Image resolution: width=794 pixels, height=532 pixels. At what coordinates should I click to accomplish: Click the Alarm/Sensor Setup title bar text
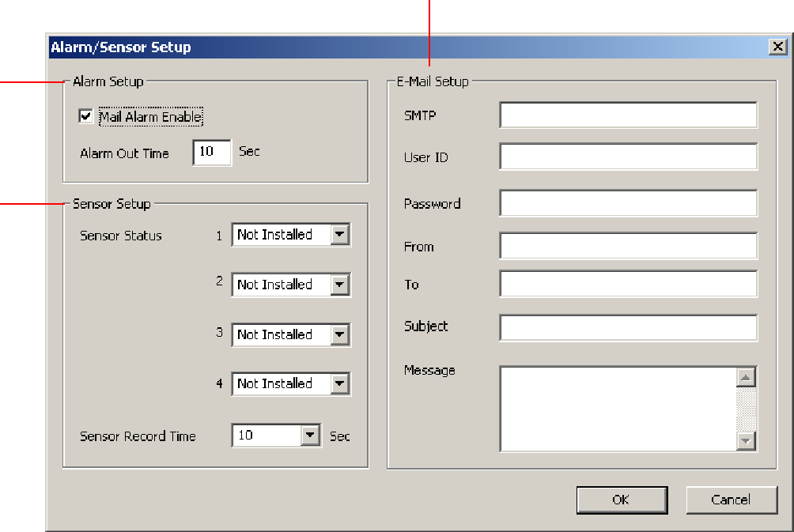coord(121,47)
